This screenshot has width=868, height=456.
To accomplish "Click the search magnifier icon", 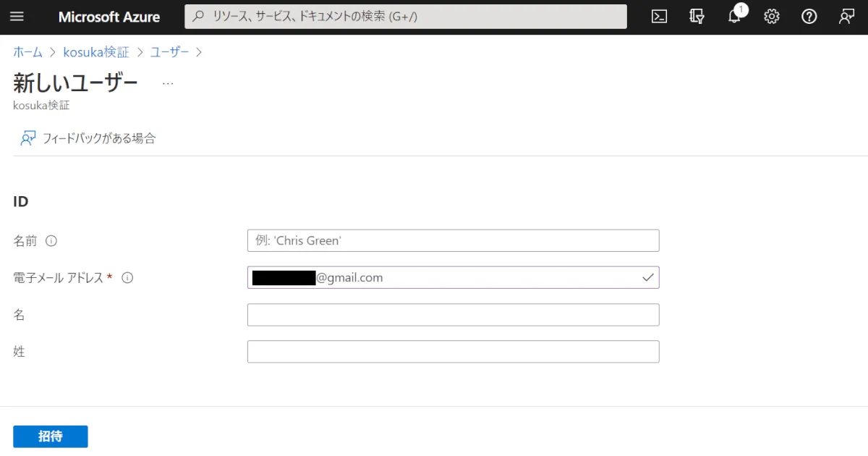I will point(197,16).
